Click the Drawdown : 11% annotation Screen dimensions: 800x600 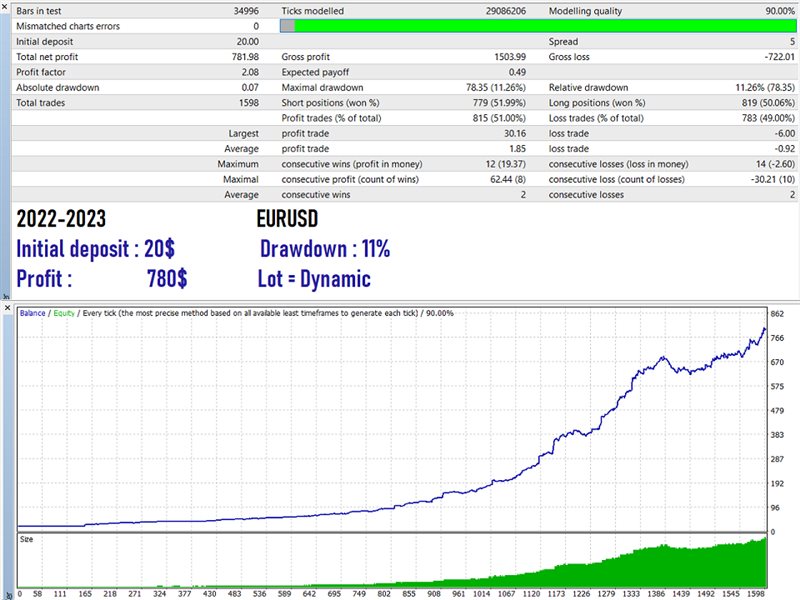tap(324, 249)
